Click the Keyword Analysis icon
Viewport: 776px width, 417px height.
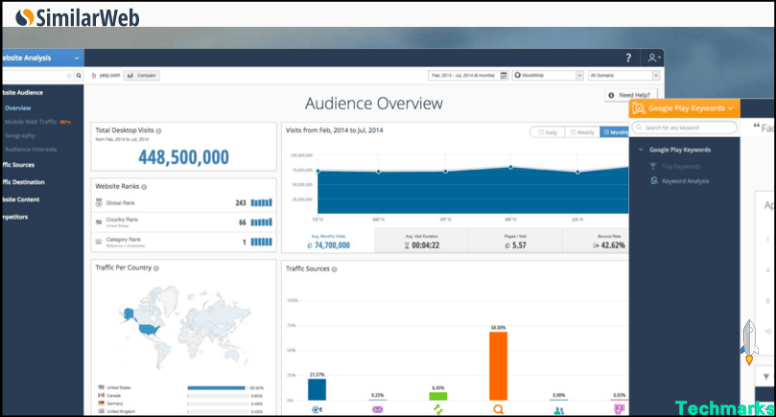pos(653,181)
